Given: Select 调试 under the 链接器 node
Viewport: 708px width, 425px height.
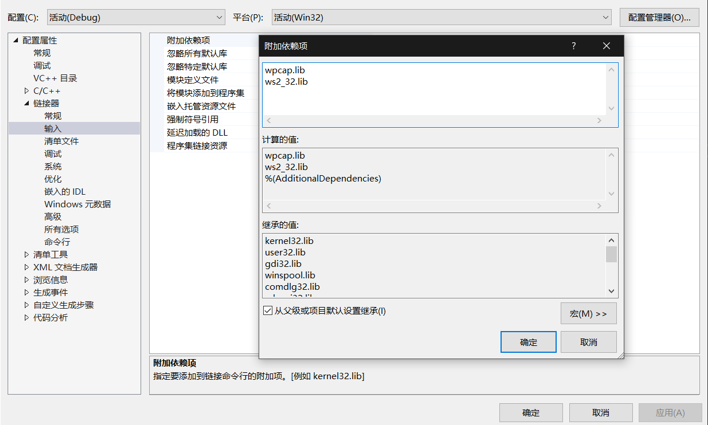Looking at the screenshot, I should 52,154.
